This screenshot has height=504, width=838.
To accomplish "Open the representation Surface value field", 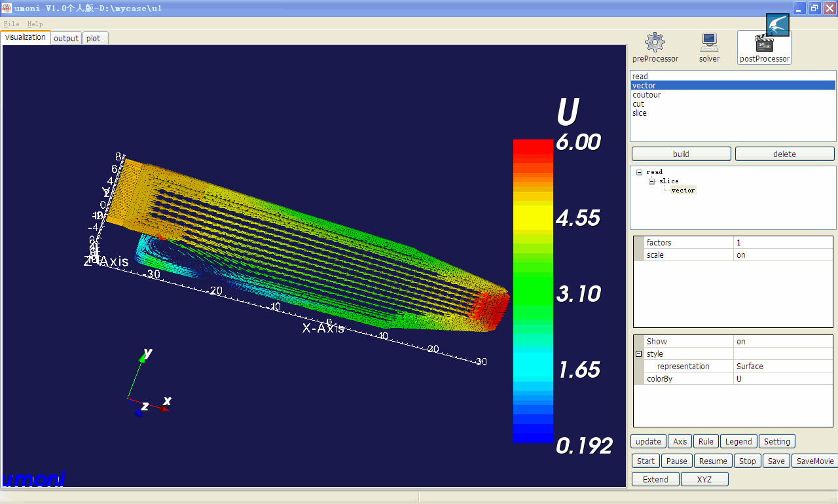I will (x=783, y=367).
